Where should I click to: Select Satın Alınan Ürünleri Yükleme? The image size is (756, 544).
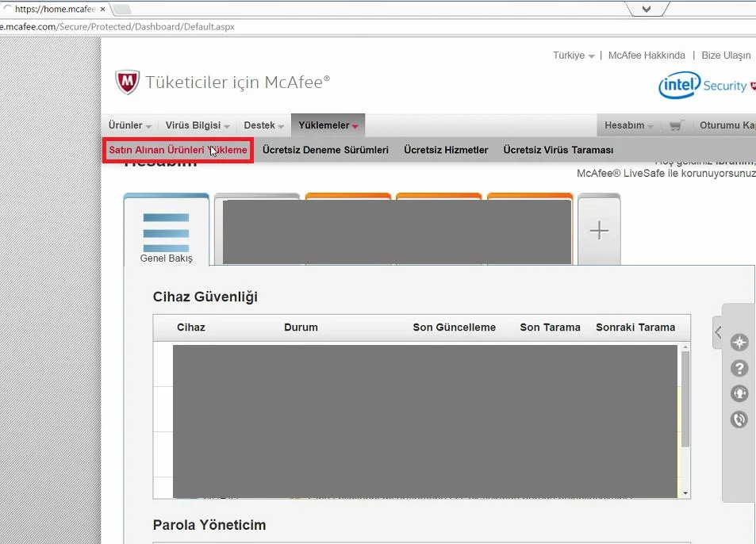(x=178, y=150)
